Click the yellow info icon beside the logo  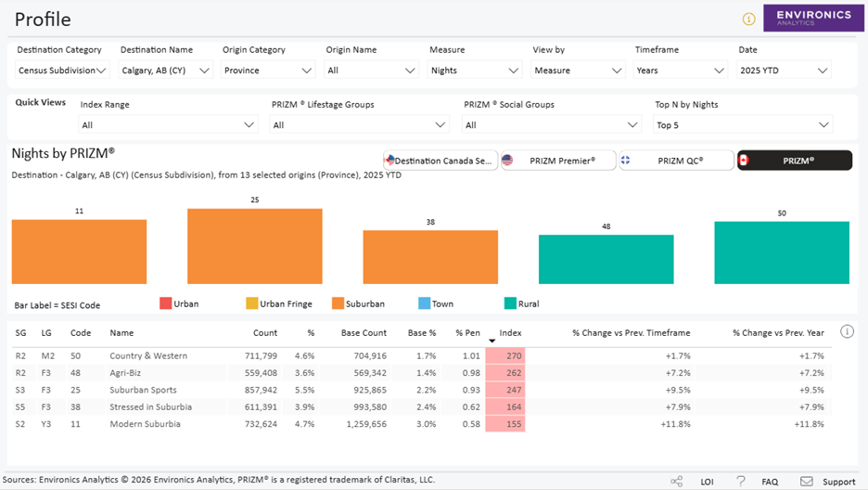point(748,19)
